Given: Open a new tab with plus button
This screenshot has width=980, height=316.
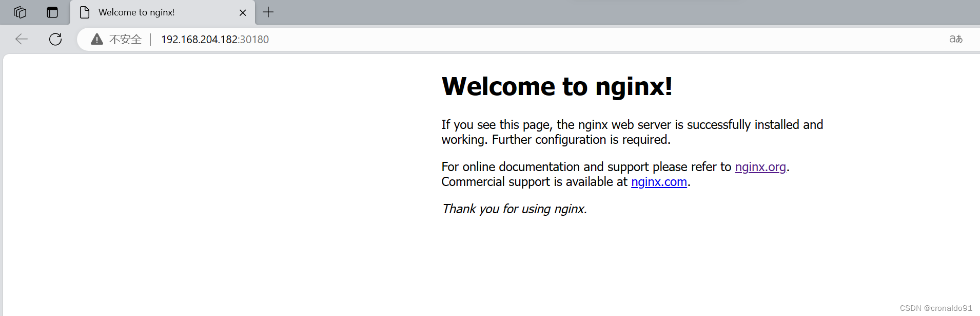Looking at the screenshot, I should (268, 12).
